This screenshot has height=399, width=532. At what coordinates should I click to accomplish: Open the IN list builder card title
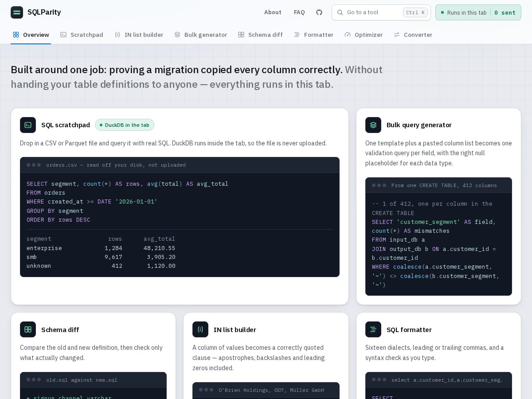235,329
